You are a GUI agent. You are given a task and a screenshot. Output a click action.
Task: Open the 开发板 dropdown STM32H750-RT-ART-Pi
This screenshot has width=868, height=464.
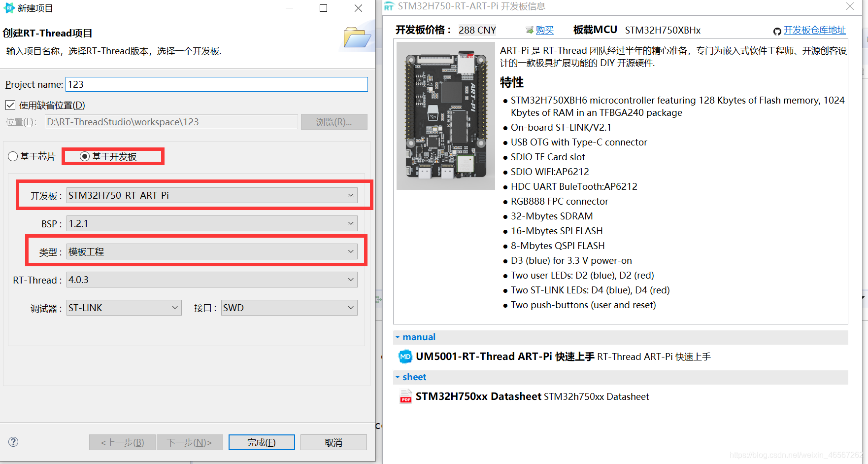[212, 195]
